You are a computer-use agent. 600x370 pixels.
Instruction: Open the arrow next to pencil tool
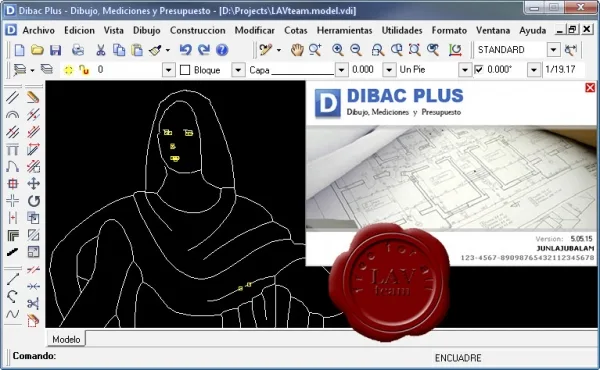(x=279, y=50)
